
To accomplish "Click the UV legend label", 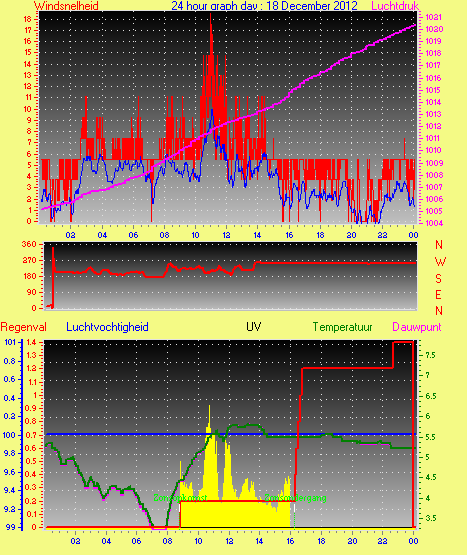I will (254, 326).
